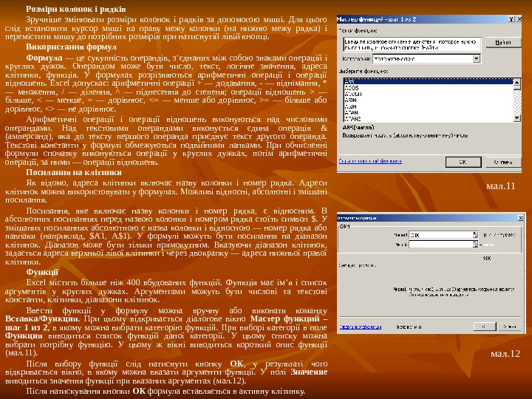Click the function list scrollbar thumb

516,87
